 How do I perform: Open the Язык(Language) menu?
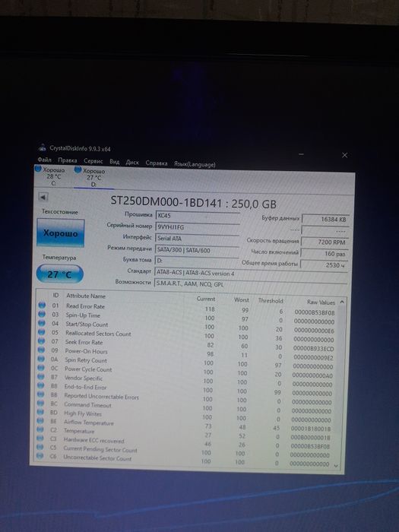point(195,164)
